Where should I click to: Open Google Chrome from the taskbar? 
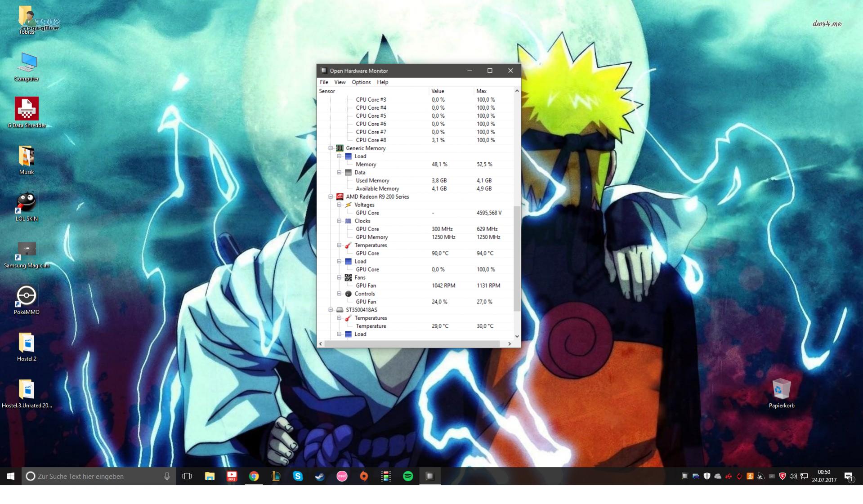[254, 476]
